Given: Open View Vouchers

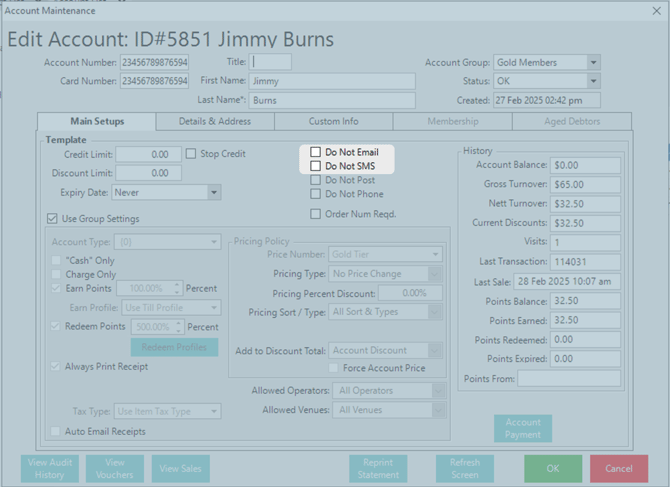Looking at the screenshot, I should coord(115,468).
